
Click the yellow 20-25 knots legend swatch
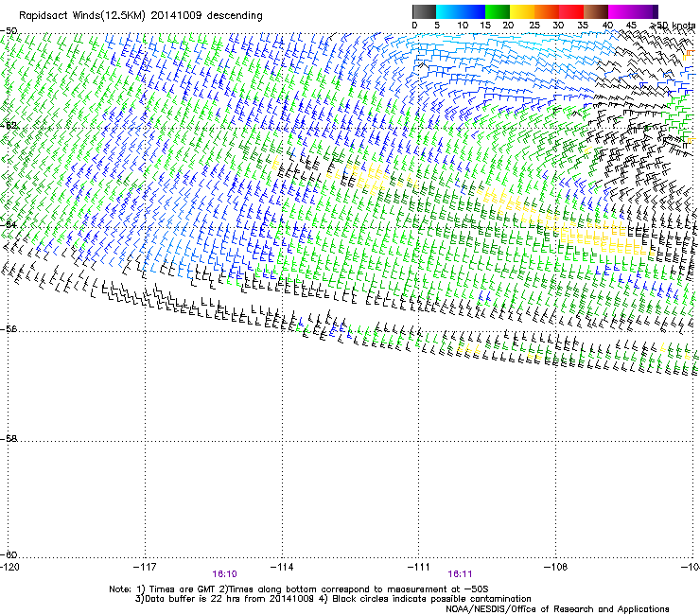522,11
